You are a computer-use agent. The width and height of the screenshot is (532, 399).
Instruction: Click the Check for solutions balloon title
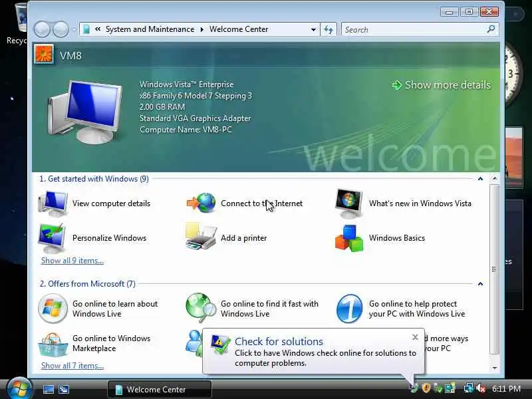pos(279,341)
